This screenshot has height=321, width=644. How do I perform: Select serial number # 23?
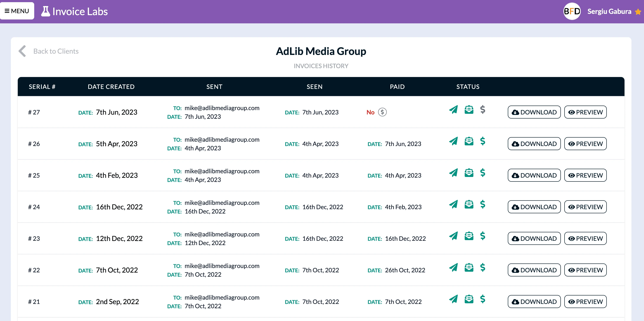[34, 239]
